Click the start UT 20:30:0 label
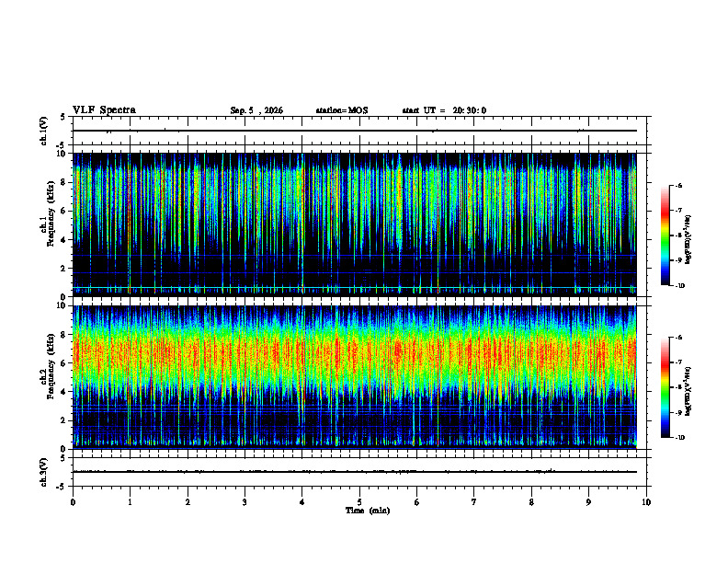Screen dimensions: 728x563 (444, 110)
